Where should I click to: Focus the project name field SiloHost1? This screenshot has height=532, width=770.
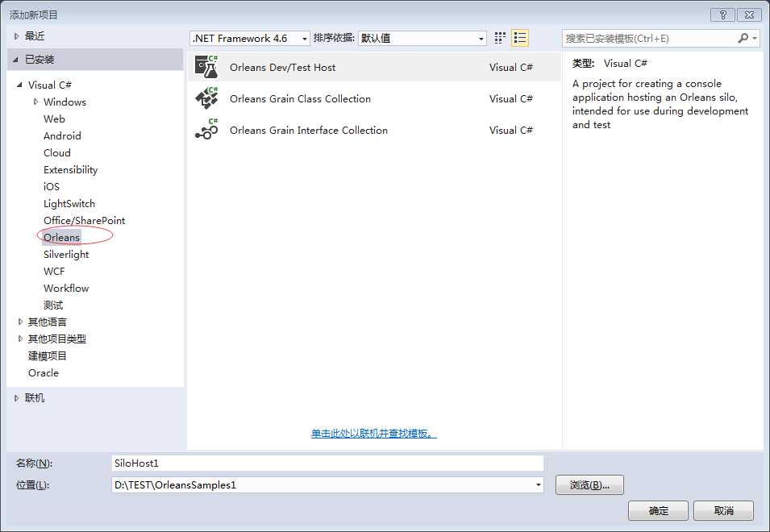[x=327, y=463]
